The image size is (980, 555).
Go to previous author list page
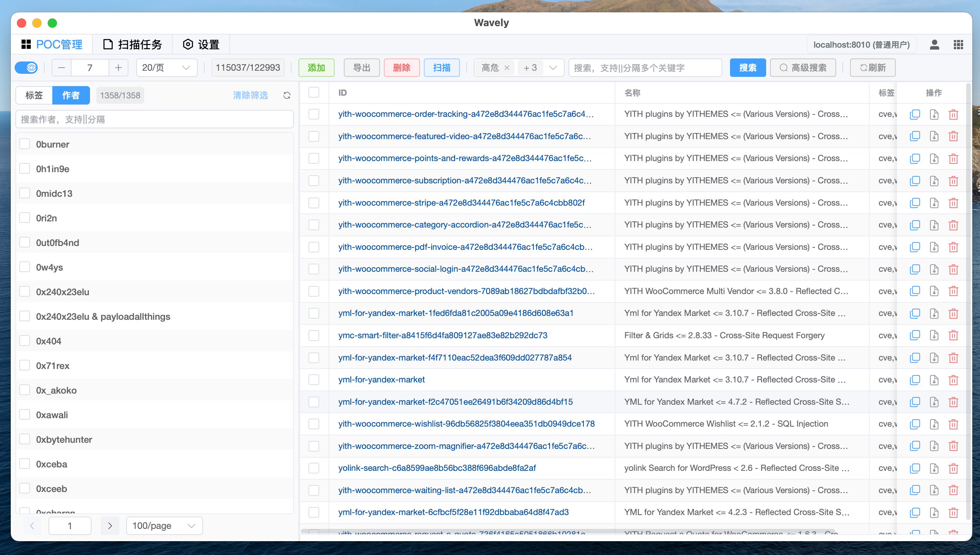click(x=32, y=526)
